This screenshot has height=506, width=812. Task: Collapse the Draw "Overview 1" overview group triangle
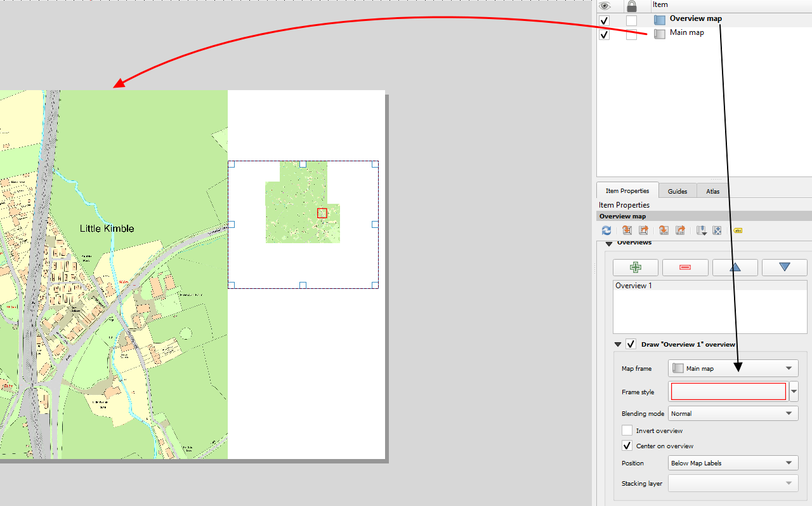618,345
